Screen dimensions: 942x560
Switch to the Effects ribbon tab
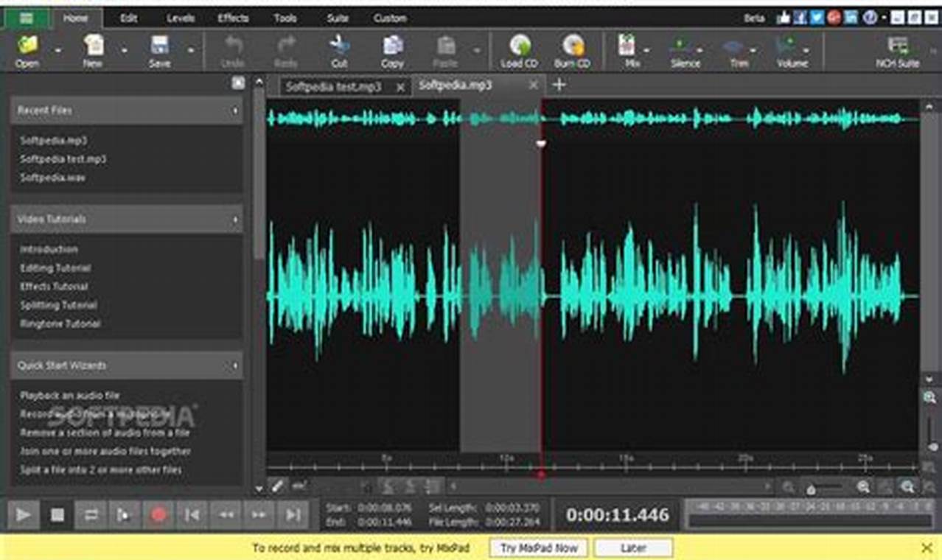point(232,18)
